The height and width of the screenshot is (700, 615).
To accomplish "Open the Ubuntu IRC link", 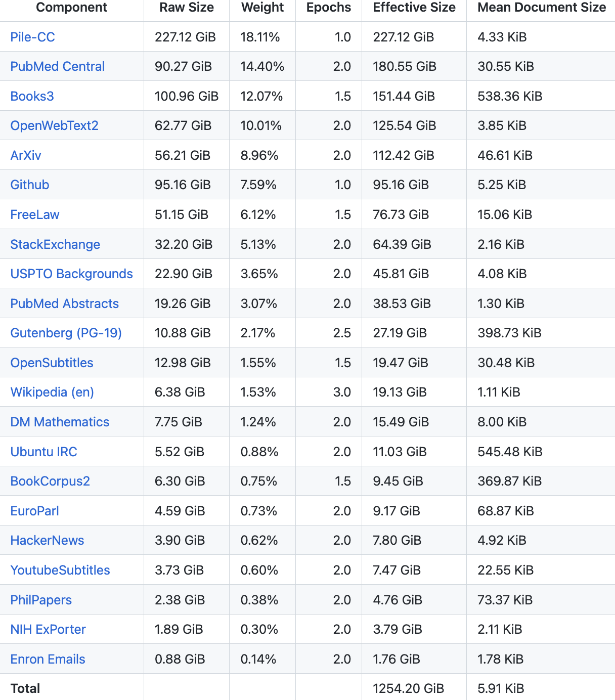I will (x=44, y=452).
